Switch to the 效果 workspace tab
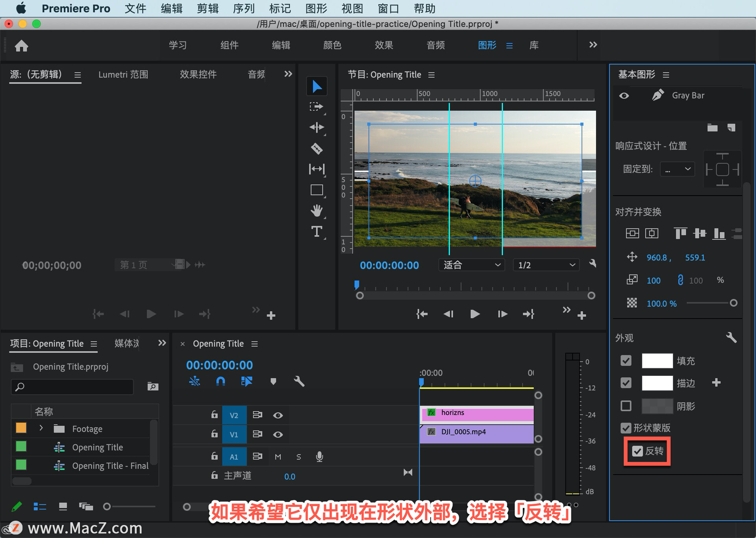Viewport: 756px width, 538px height. [x=384, y=45]
